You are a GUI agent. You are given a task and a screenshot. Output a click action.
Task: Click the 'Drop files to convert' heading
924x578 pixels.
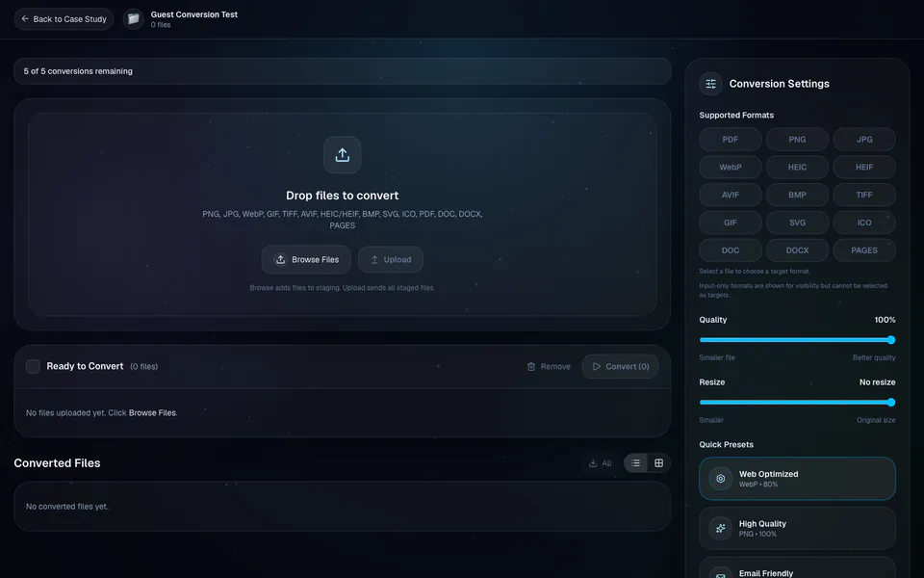pyautogui.click(x=343, y=196)
